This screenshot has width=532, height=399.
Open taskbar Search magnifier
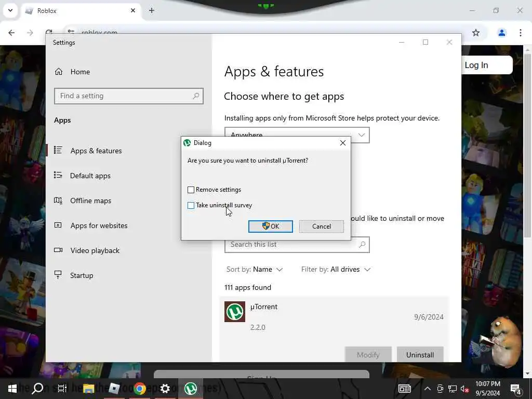(x=37, y=389)
